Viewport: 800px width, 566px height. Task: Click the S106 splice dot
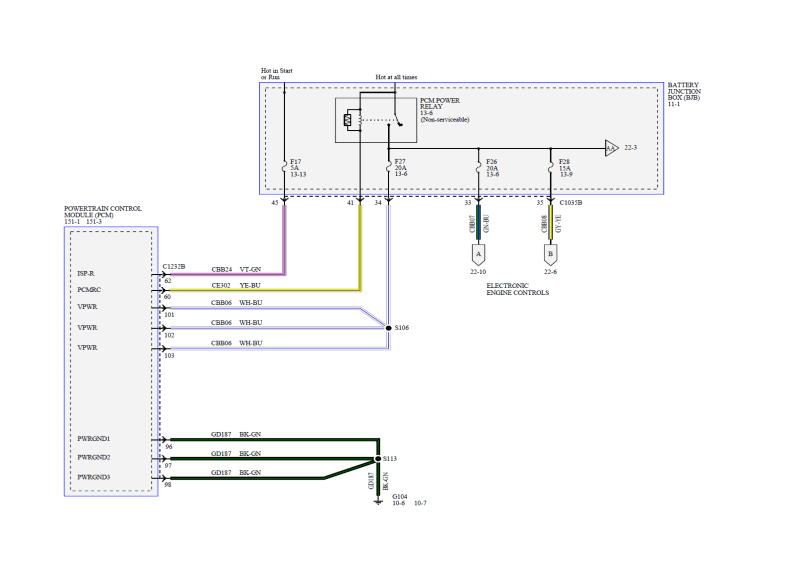point(388,327)
